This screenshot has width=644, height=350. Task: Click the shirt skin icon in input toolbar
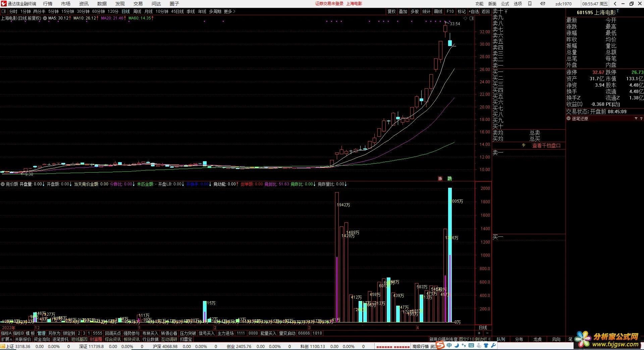(486, 346)
